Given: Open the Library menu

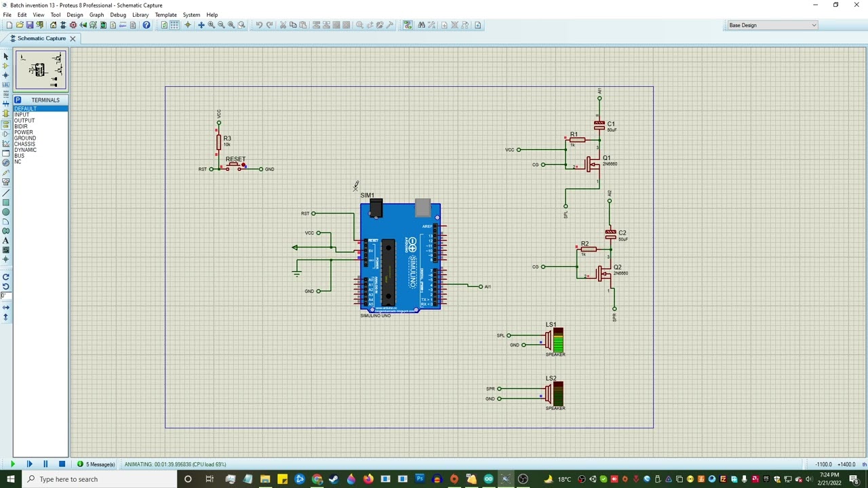Looking at the screenshot, I should click(140, 14).
